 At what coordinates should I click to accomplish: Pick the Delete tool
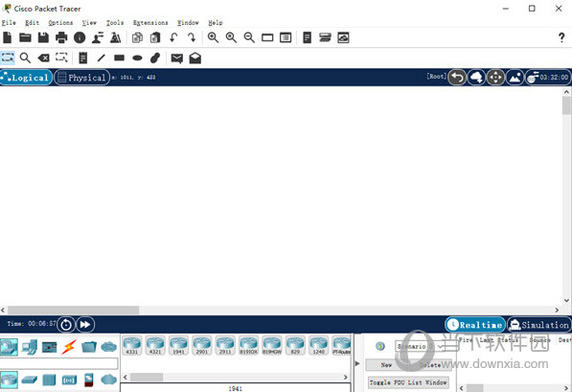coord(43,58)
